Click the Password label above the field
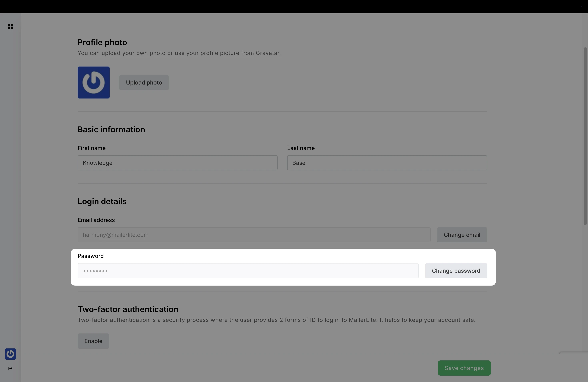 tap(90, 256)
